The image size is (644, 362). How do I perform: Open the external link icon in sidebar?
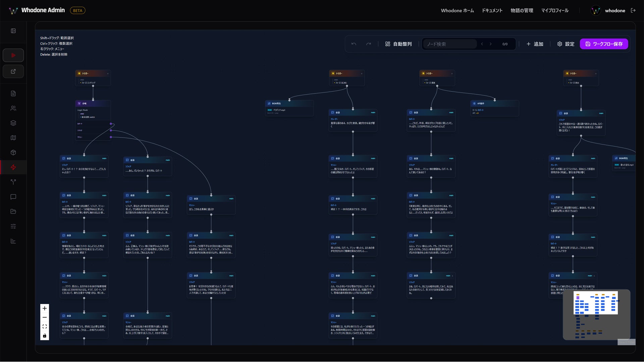(13, 71)
